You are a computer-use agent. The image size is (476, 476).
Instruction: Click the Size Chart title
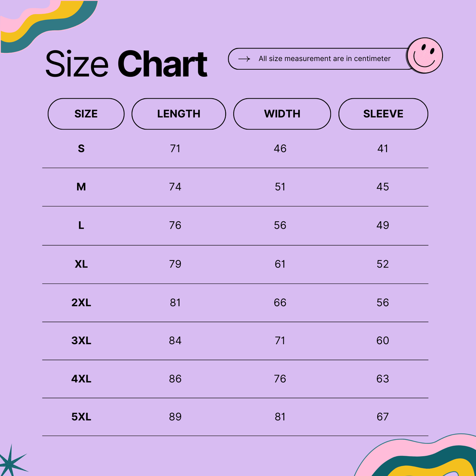[126, 64]
